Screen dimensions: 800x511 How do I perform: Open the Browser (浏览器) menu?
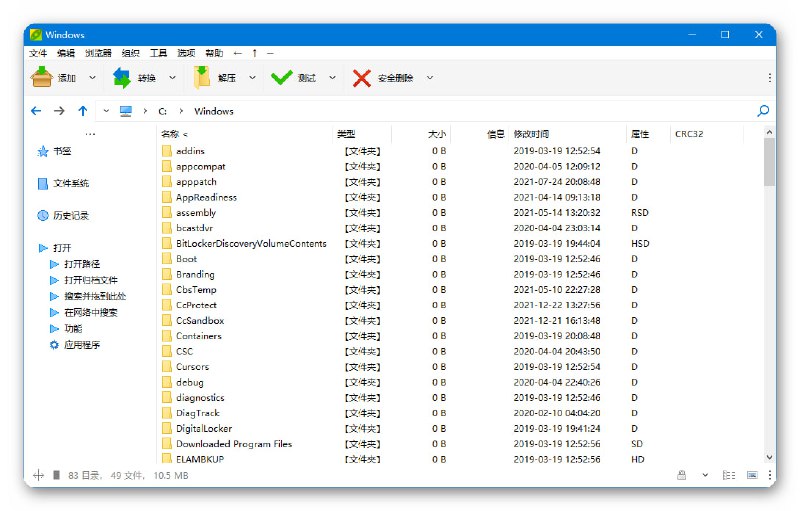(98, 53)
